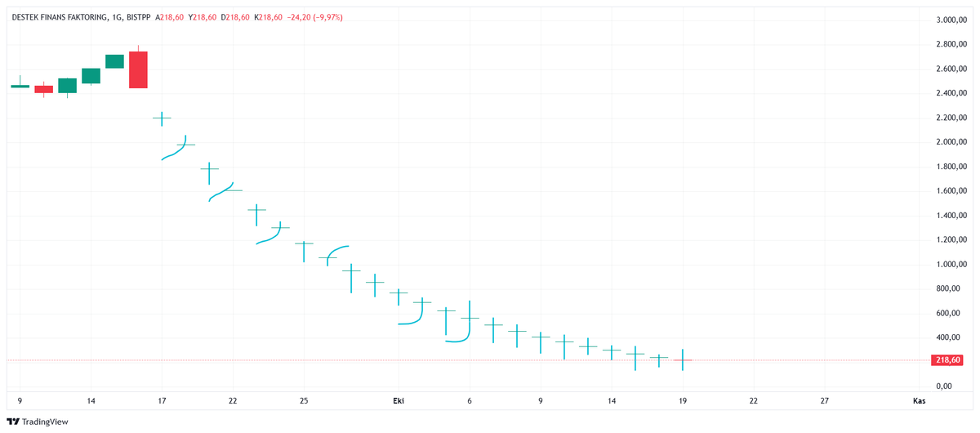This screenshot has height=433, width=980.
Task: Click the large red candlestick body
Action: point(138,69)
